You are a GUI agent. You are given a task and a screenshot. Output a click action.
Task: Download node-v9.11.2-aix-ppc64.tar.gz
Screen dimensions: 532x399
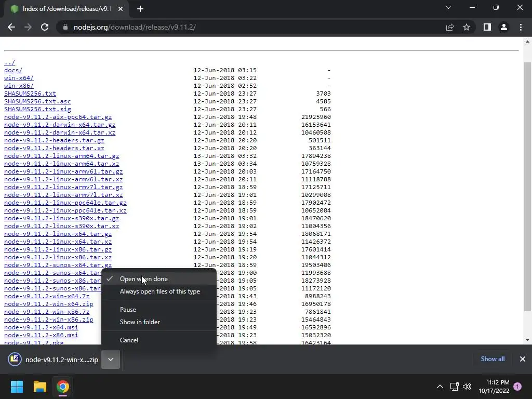(x=58, y=117)
